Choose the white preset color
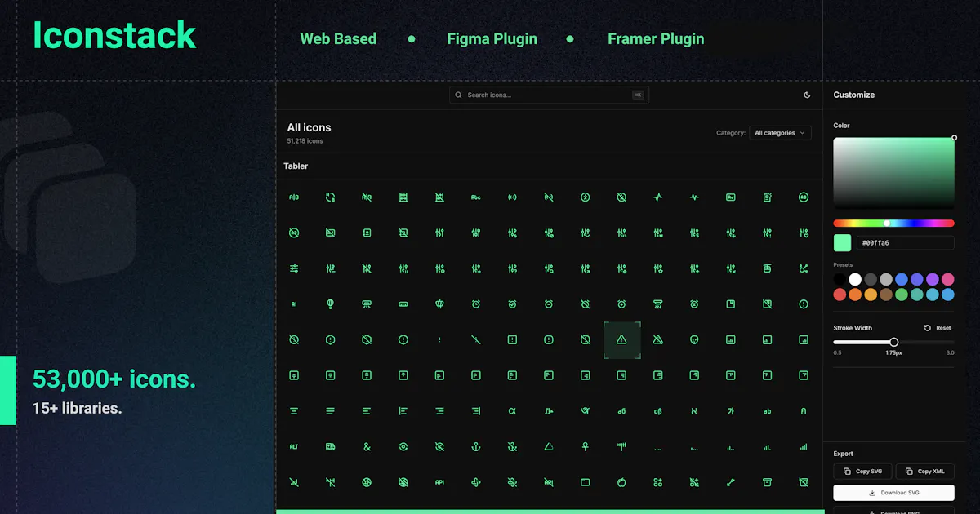 [x=855, y=280]
